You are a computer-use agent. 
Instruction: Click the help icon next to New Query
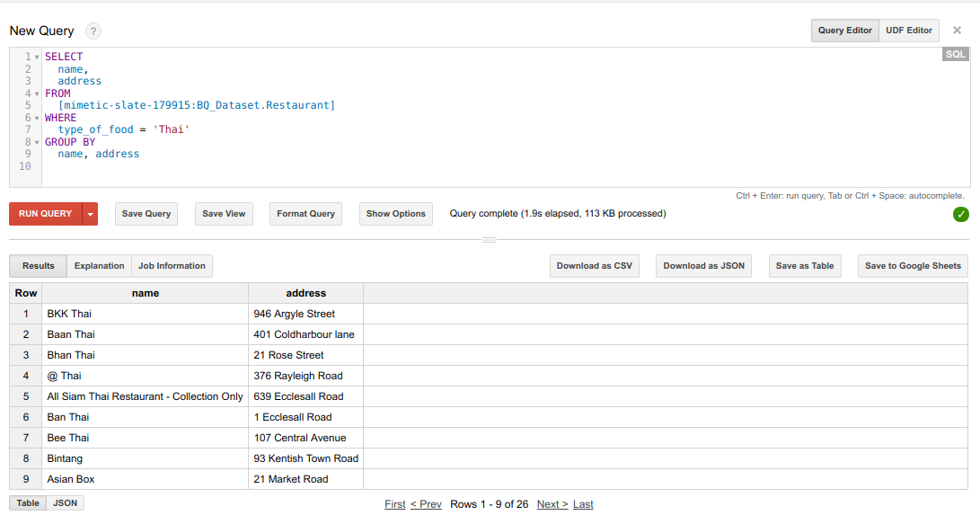click(93, 31)
